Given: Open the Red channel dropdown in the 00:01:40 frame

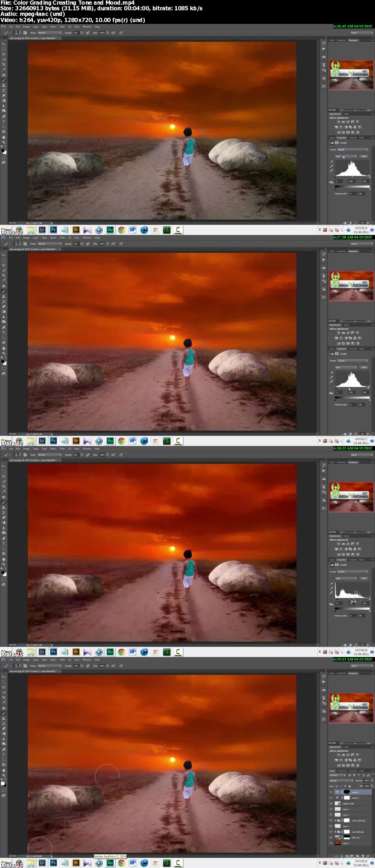Looking at the screenshot, I should tap(346, 367).
